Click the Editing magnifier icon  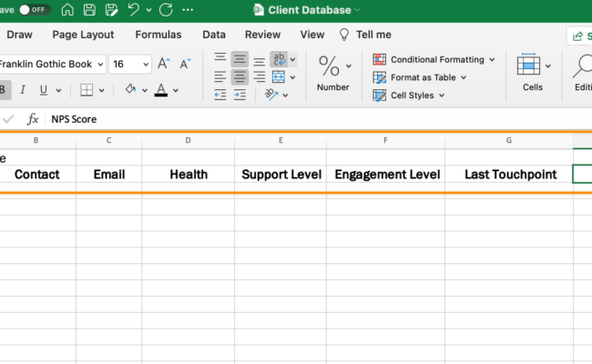tap(582, 66)
